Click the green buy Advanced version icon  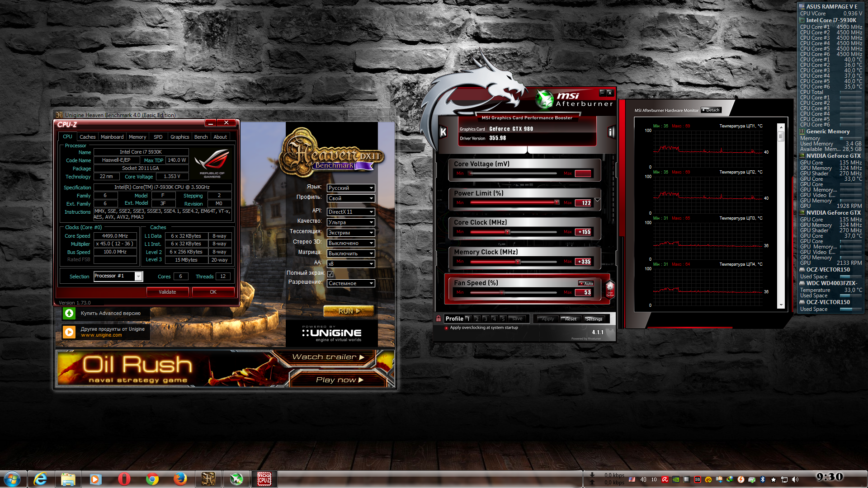coord(69,313)
